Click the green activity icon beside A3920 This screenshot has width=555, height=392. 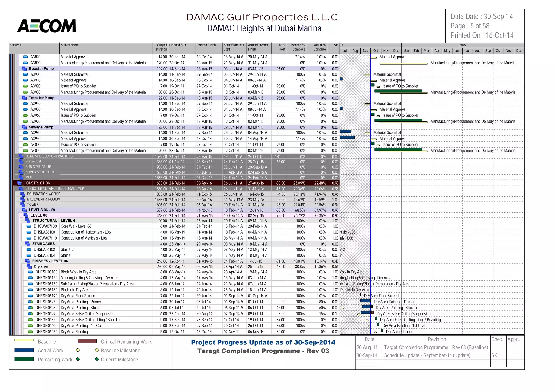click(x=25, y=86)
